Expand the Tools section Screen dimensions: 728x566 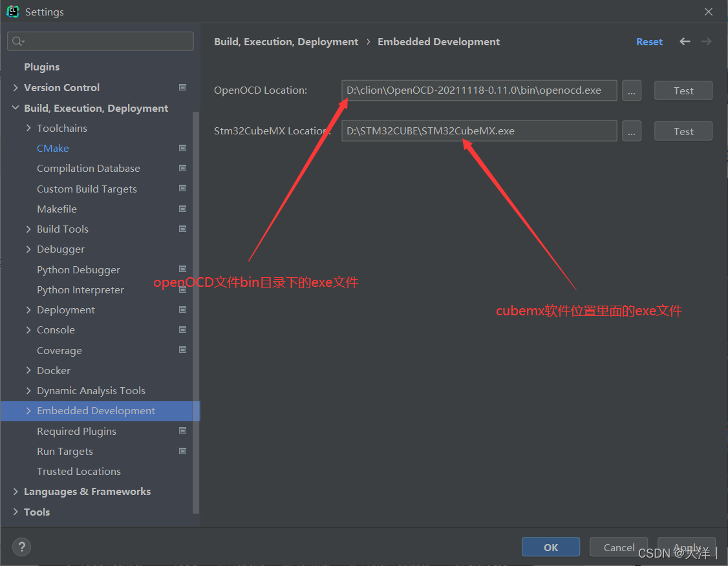(16, 512)
